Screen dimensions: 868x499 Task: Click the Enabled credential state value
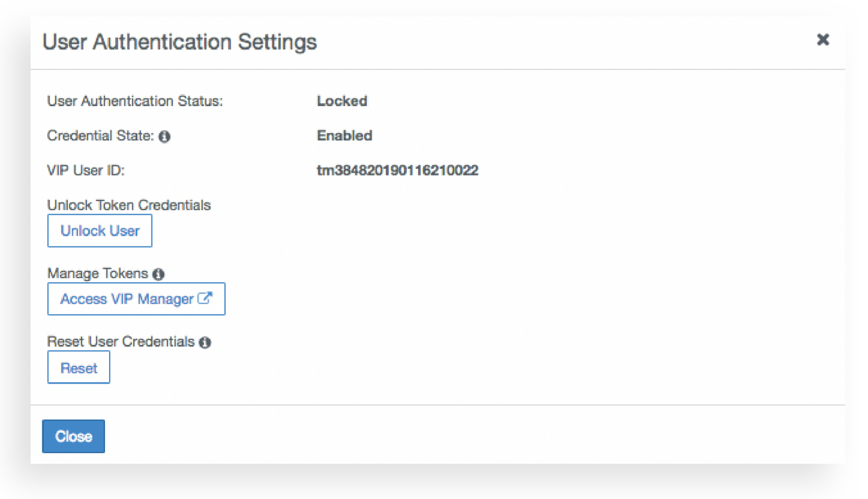pyautogui.click(x=344, y=136)
